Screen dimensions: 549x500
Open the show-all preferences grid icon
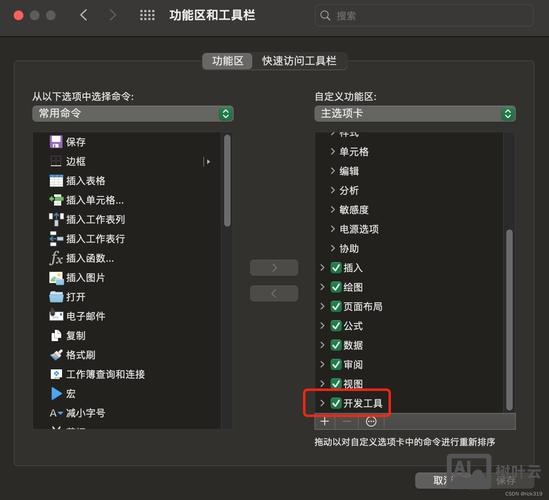click(147, 15)
